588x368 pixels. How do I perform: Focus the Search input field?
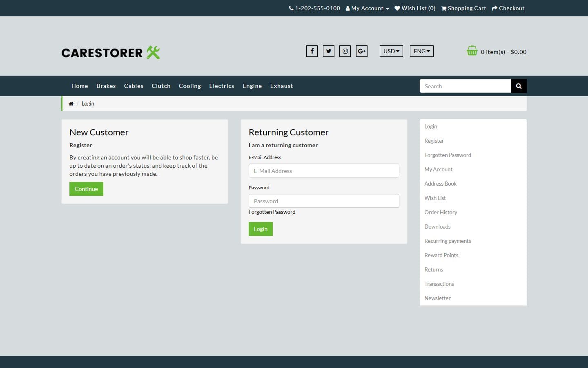click(465, 86)
